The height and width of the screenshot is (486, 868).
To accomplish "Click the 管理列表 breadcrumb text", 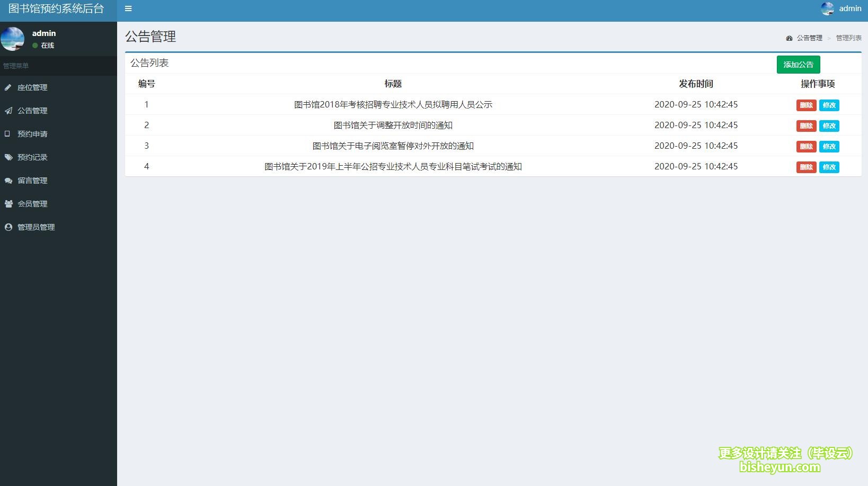I will (x=848, y=38).
